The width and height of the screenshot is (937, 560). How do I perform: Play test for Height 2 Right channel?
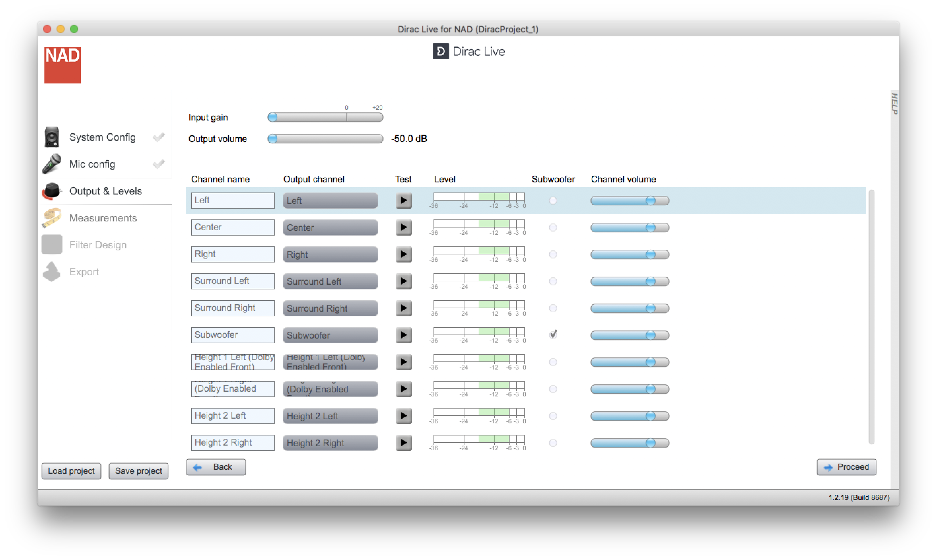coord(404,443)
